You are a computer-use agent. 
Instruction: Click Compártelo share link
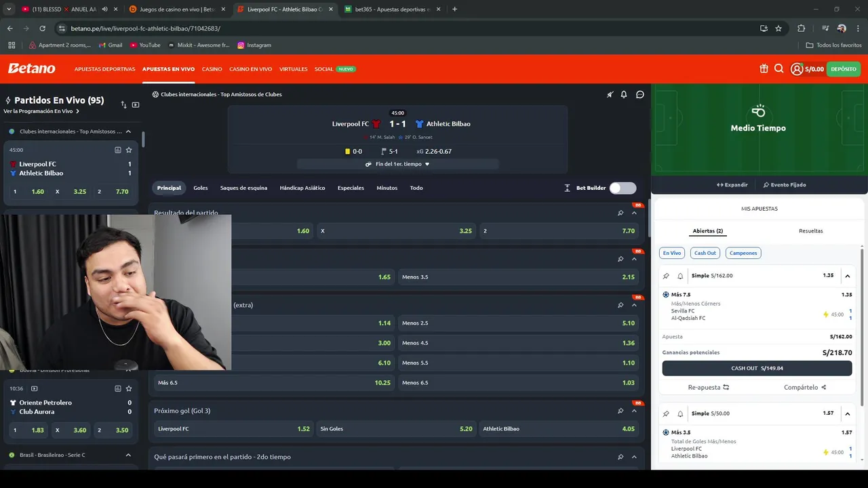click(805, 388)
